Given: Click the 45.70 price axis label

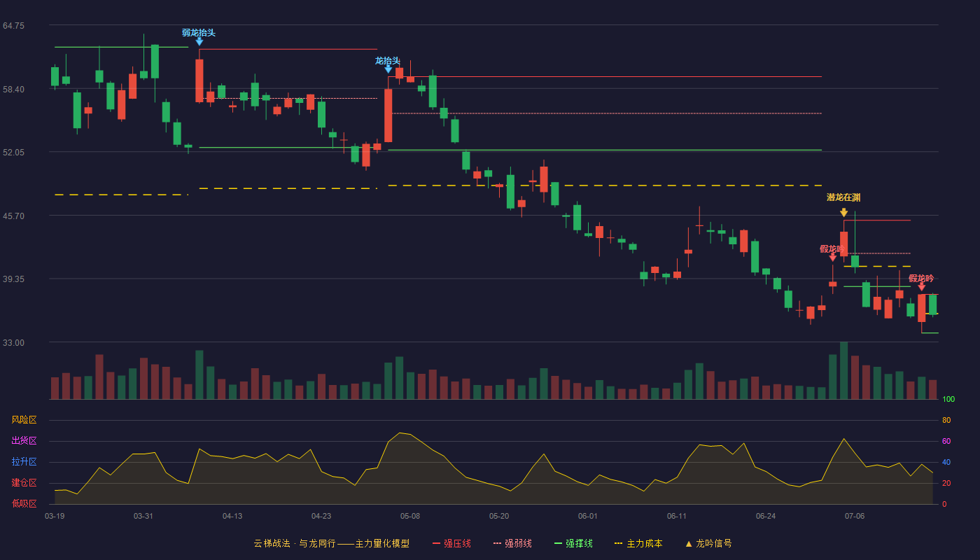Looking at the screenshot, I should (13, 216).
